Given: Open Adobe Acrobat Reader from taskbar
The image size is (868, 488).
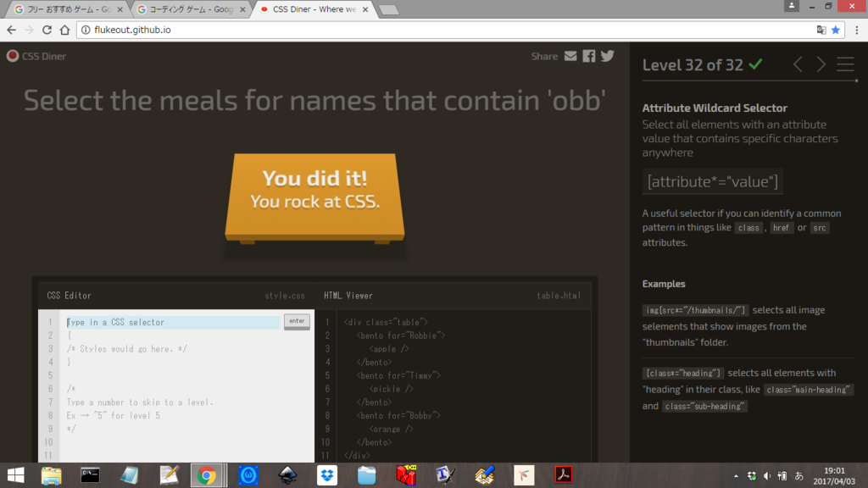Looking at the screenshot, I should [x=564, y=475].
